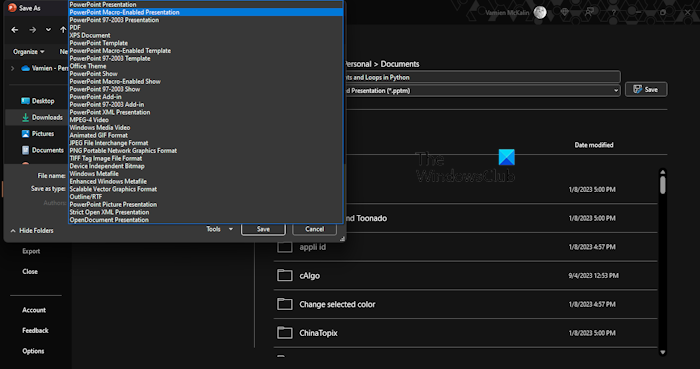Collapse with Hide Folders
Image resolution: width=700 pixels, height=369 pixels.
pos(32,231)
